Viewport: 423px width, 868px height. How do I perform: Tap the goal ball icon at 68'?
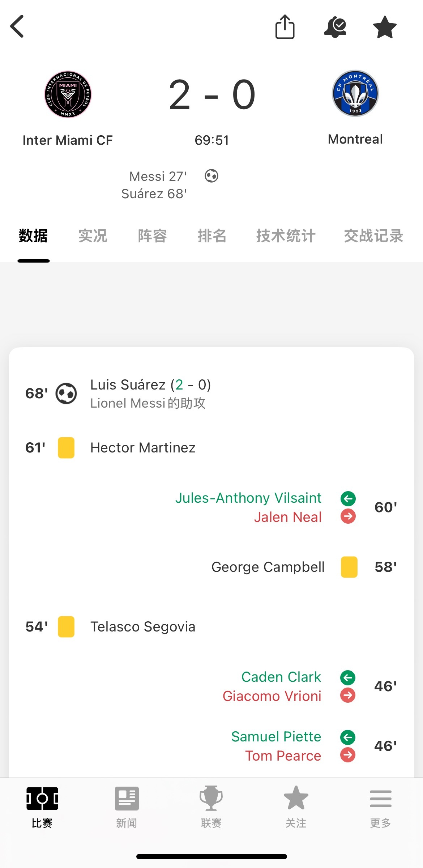click(x=66, y=393)
